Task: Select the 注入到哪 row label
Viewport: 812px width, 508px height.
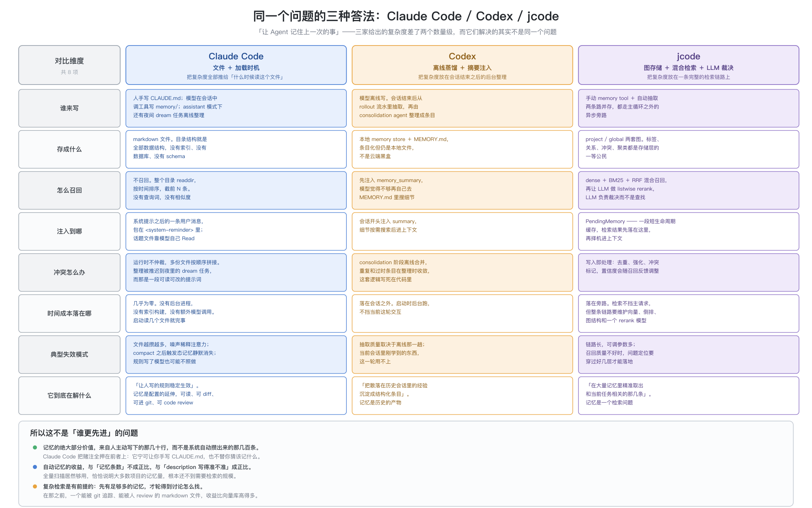Action: (69, 231)
